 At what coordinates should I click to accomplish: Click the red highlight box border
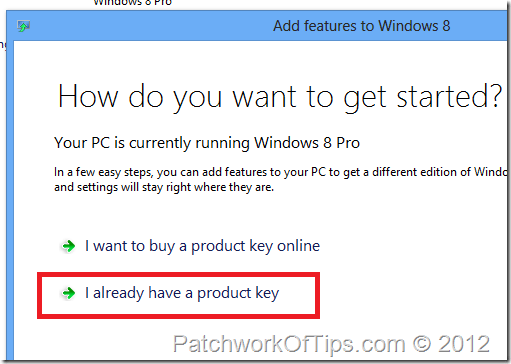(178, 274)
